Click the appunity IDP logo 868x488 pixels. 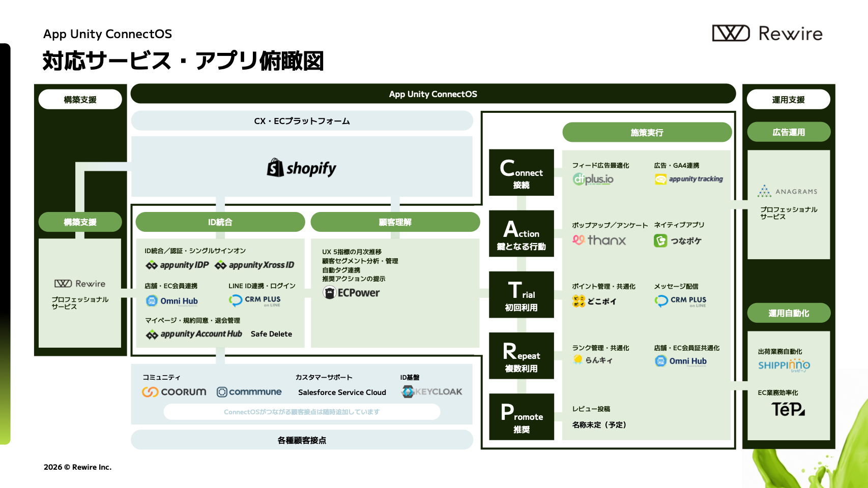click(177, 265)
